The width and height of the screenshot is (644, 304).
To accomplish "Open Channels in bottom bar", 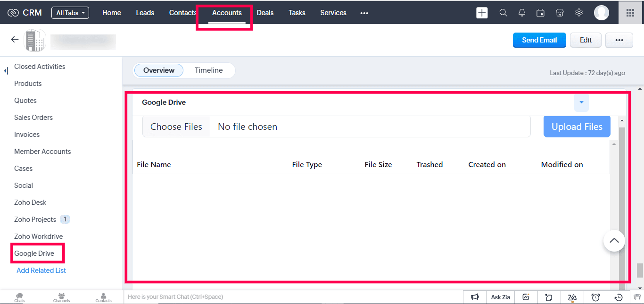I will pyautogui.click(x=61, y=297).
